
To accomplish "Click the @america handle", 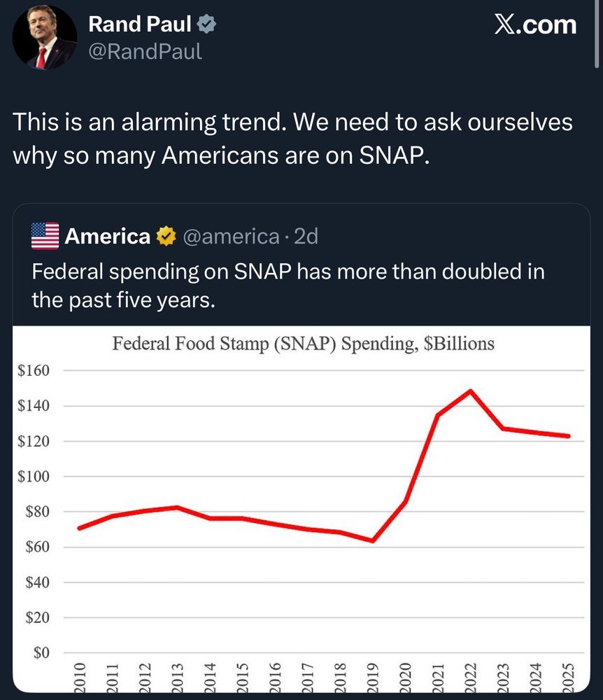I will [x=231, y=237].
